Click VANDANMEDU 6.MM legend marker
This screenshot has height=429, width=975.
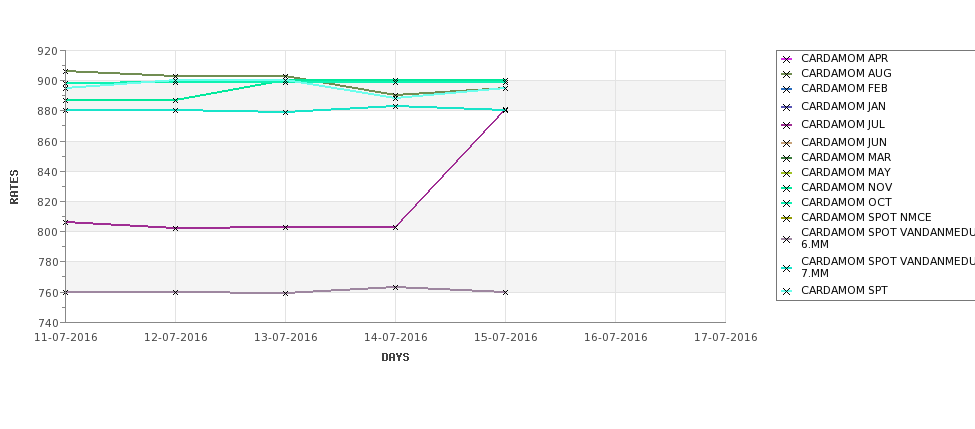tap(787, 239)
